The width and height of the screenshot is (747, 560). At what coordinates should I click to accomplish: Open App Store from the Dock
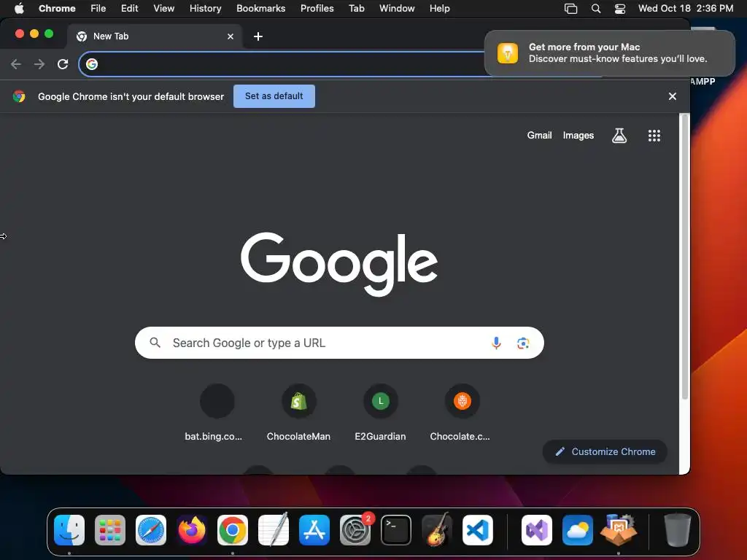[314, 530]
